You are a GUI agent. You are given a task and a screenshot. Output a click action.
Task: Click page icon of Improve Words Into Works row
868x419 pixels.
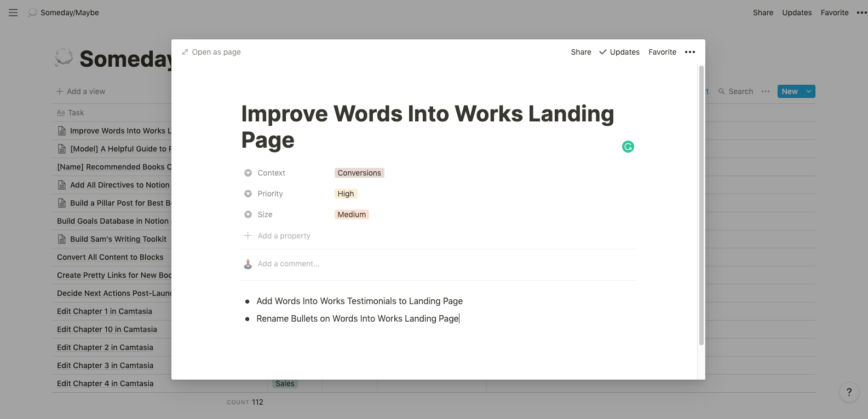point(62,131)
